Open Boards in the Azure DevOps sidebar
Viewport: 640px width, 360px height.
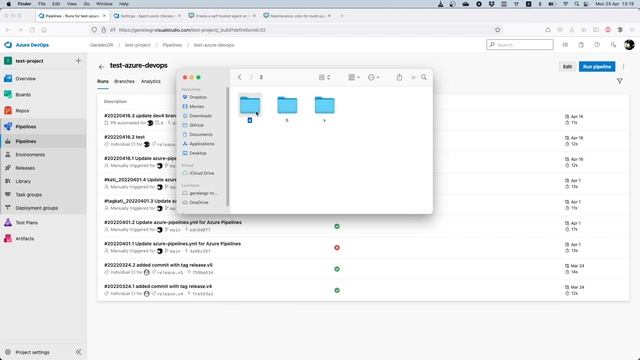(x=23, y=95)
